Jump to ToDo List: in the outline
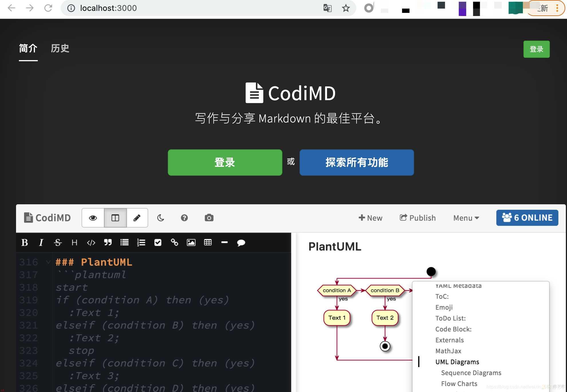567x392 pixels. (x=450, y=318)
